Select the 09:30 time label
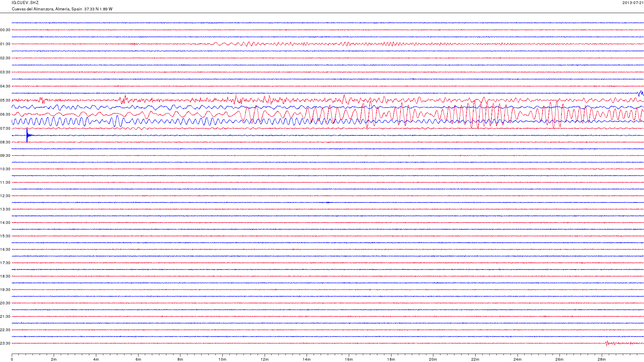The height and width of the screenshot is (362, 644). click(x=5, y=156)
